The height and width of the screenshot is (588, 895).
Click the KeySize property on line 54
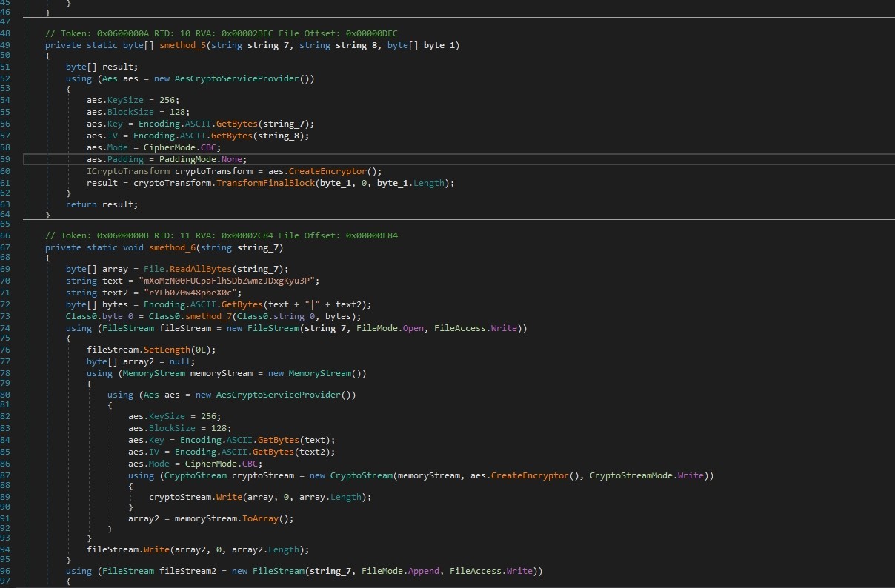tap(125, 100)
